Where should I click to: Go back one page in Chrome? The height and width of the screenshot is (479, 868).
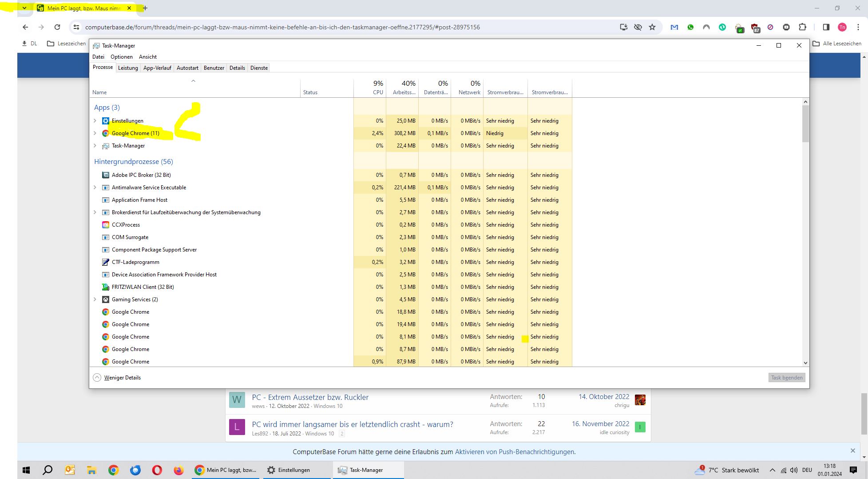click(x=25, y=27)
